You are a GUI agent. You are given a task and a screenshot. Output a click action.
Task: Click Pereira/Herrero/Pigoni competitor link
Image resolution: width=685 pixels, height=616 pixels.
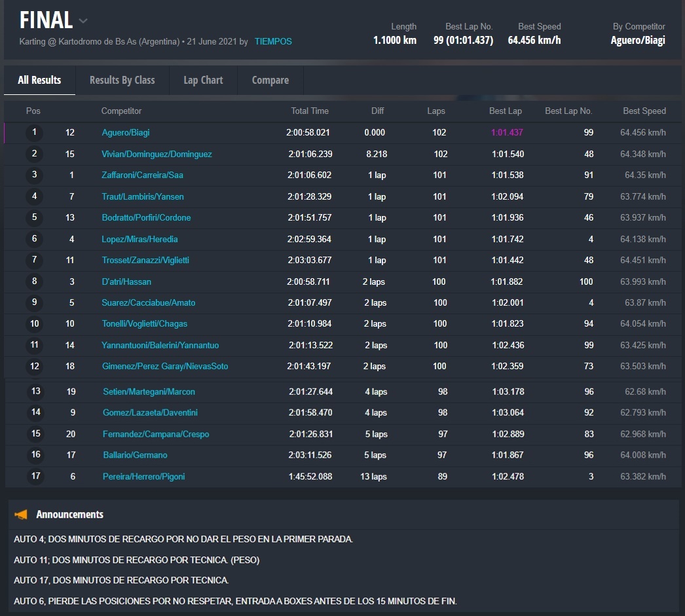pyautogui.click(x=143, y=477)
